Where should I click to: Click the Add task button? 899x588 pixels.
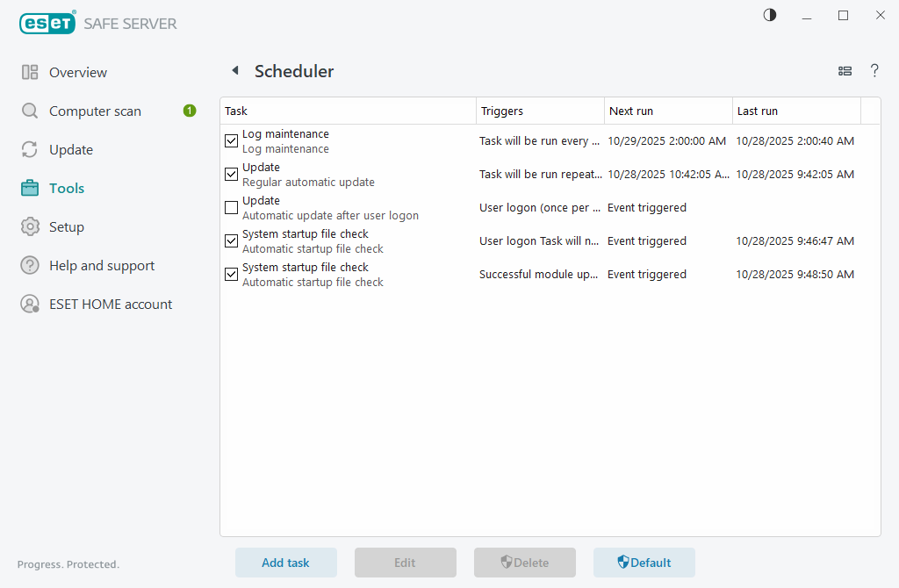tap(285, 563)
